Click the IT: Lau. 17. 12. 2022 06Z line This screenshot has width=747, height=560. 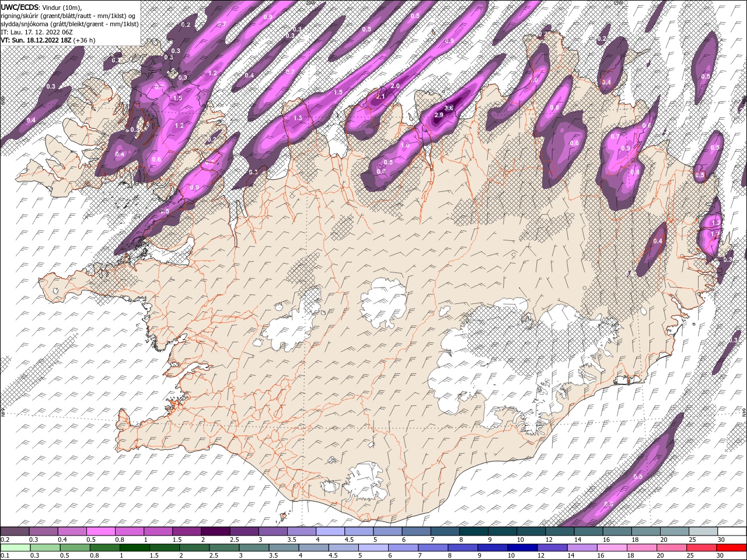36,32
